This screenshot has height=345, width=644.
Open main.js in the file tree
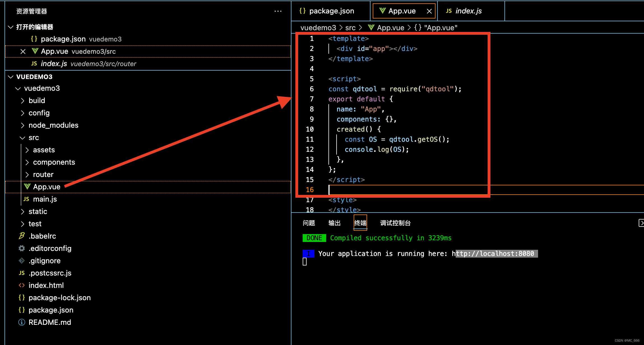point(148,199)
